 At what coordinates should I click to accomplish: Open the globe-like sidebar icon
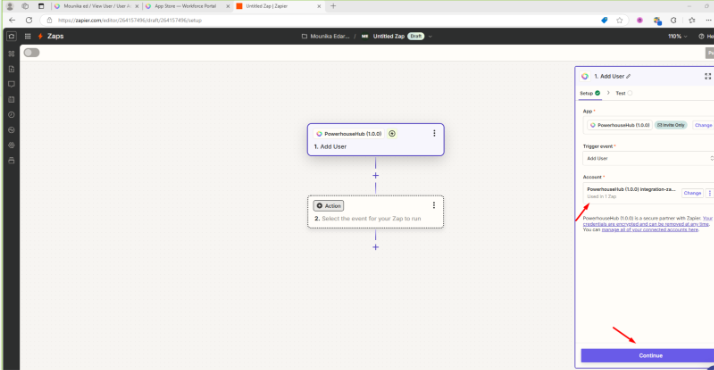click(11, 130)
